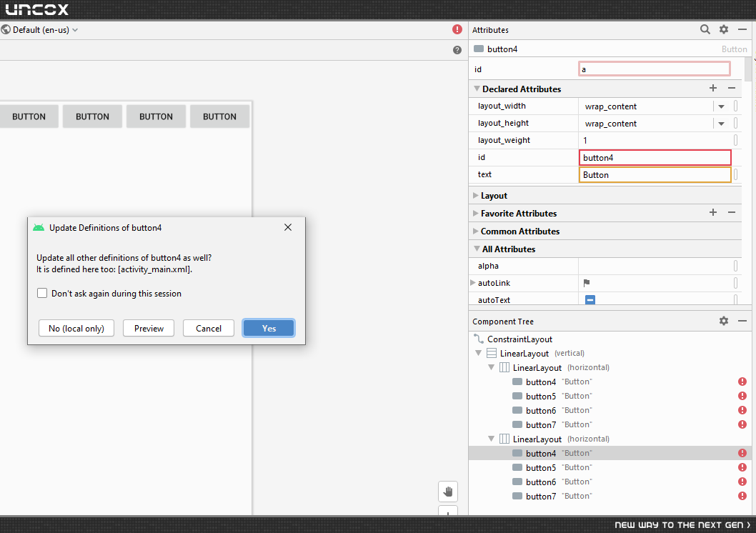The height and width of the screenshot is (533, 756).
Task: Add a favorite attribute with plus icon
Action: click(713, 212)
